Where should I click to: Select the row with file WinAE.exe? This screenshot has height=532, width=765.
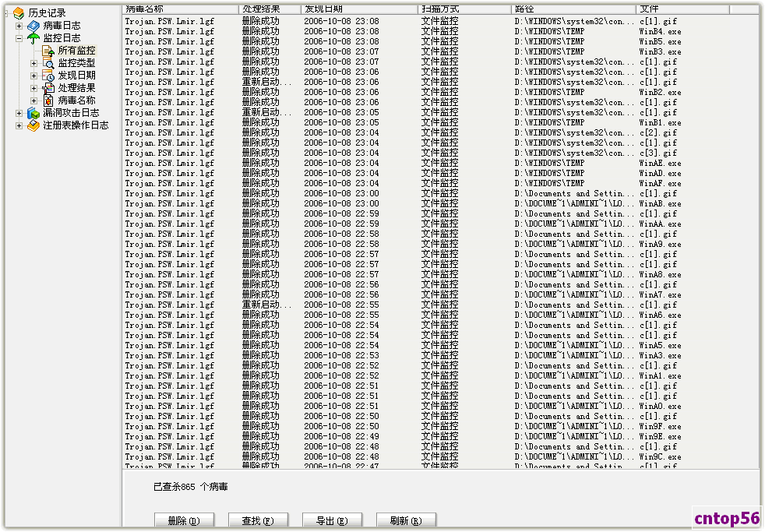tap(441, 164)
